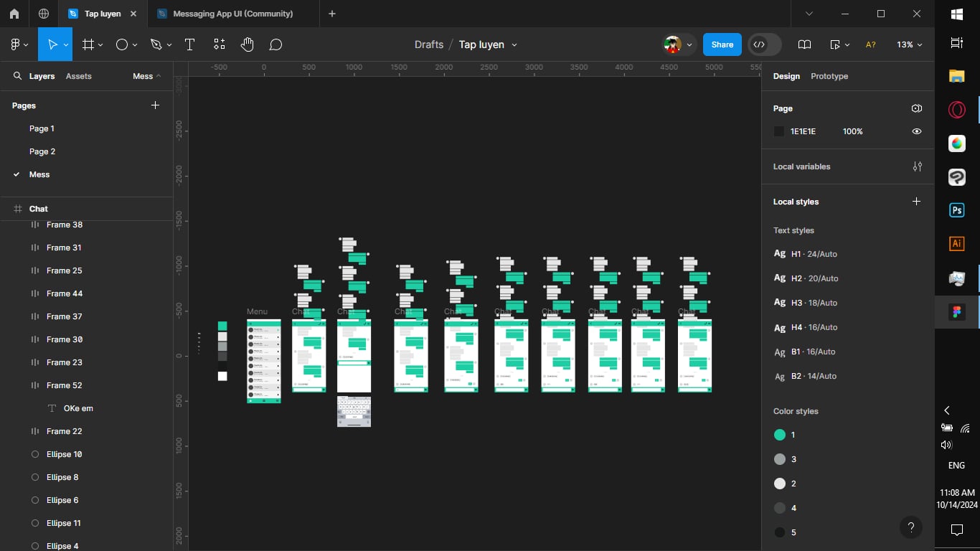Select color style 5 black swatch
The height and width of the screenshot is (551, 980).
[x=780, y=532]
